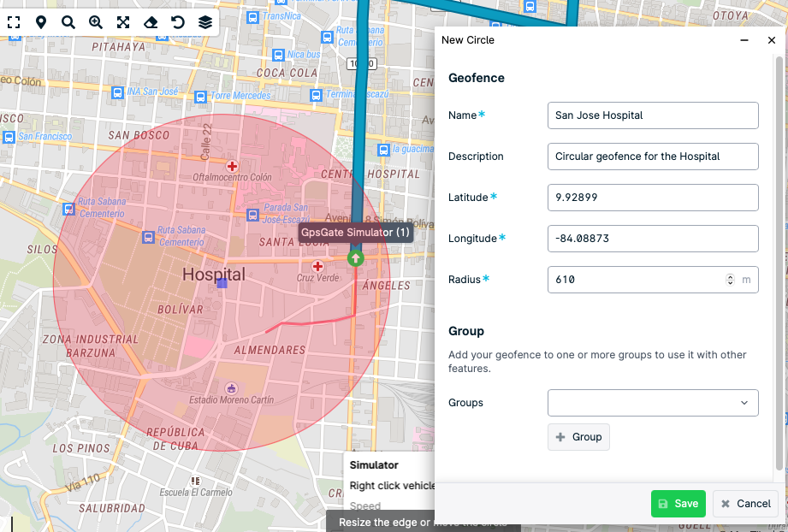Image resolution: width=788 pixels, height=532 pixels.
Task: Click the fit-to-extent arrows tool
Action: pyautogui.click(x=123, y=22)
